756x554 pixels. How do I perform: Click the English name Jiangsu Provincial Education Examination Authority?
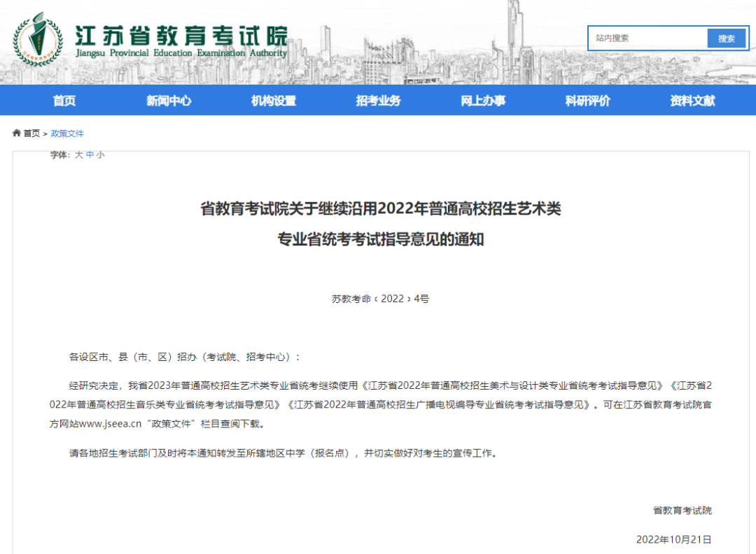point(181,53)
